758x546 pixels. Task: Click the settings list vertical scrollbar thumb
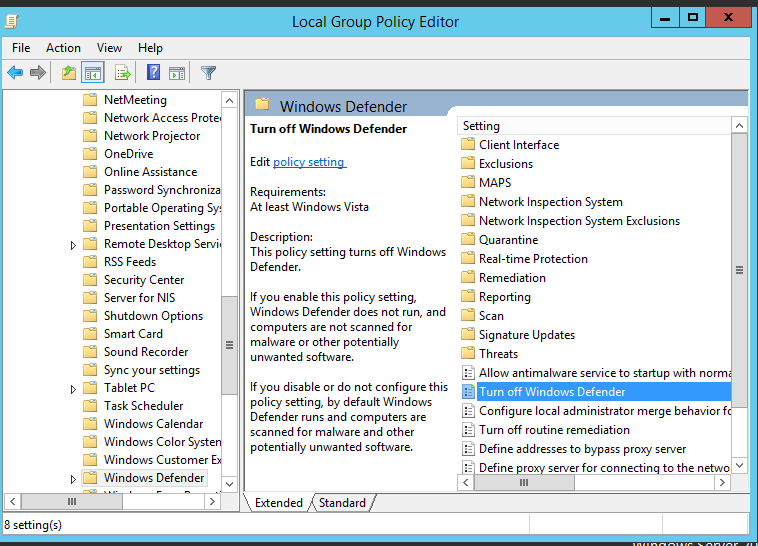point(740,270)
